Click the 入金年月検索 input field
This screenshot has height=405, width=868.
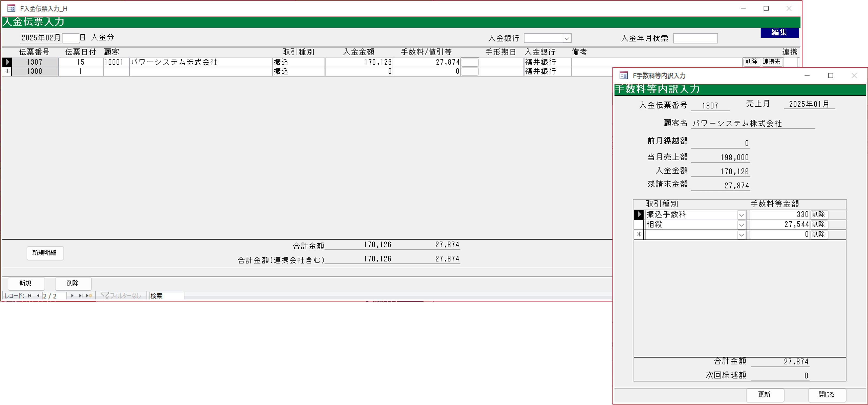[695, 38]
